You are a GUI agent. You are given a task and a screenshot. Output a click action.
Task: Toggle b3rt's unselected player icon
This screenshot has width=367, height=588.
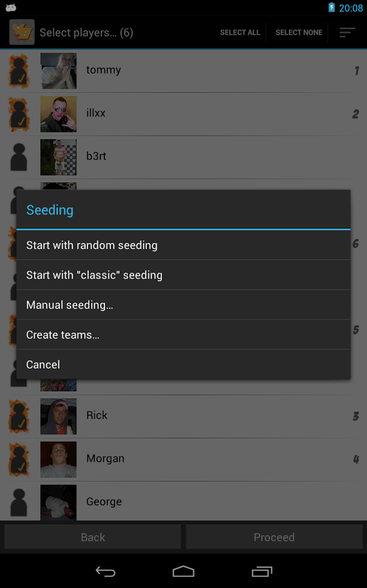(19, 157)
